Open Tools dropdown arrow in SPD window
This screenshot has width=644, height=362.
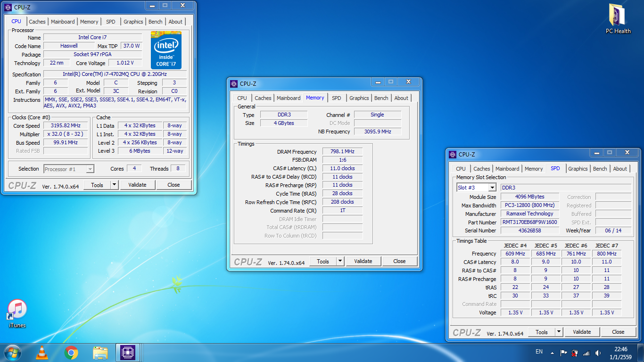(559, 332)
